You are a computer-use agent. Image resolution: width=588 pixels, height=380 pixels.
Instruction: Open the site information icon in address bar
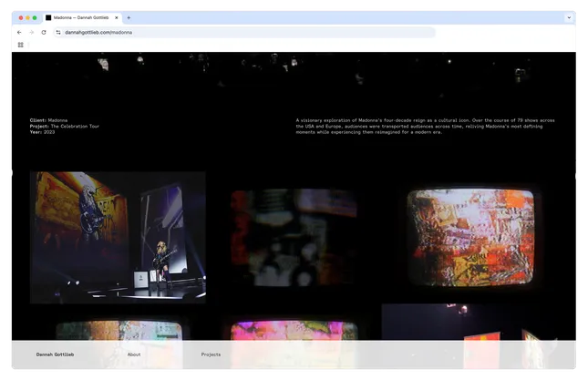pyautogui.click(x=58, y=33)
